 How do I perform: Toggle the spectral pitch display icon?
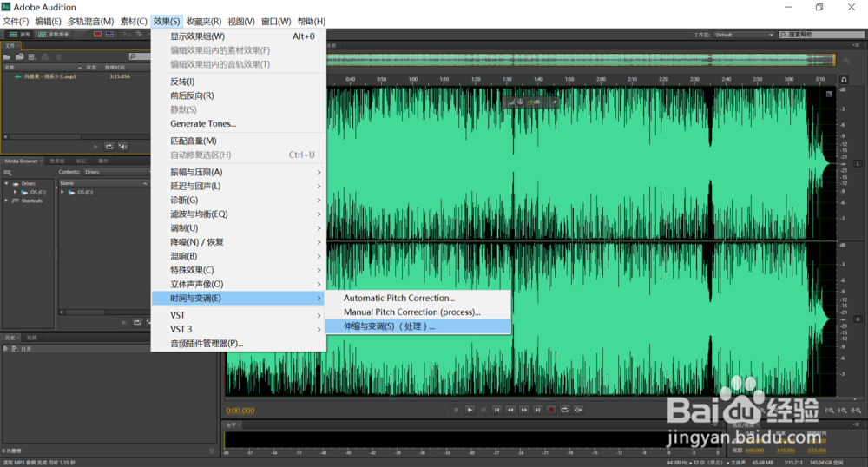[x=109, y=35]
